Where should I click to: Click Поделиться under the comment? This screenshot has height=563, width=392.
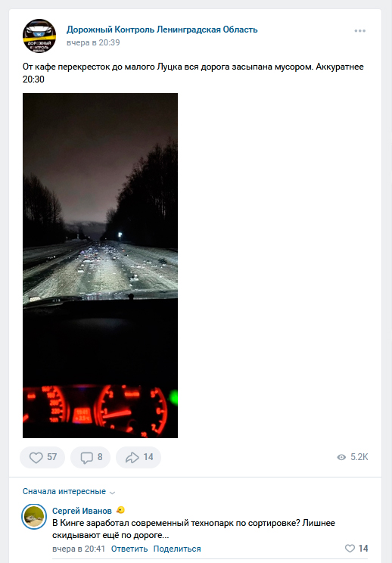(177, 549)
